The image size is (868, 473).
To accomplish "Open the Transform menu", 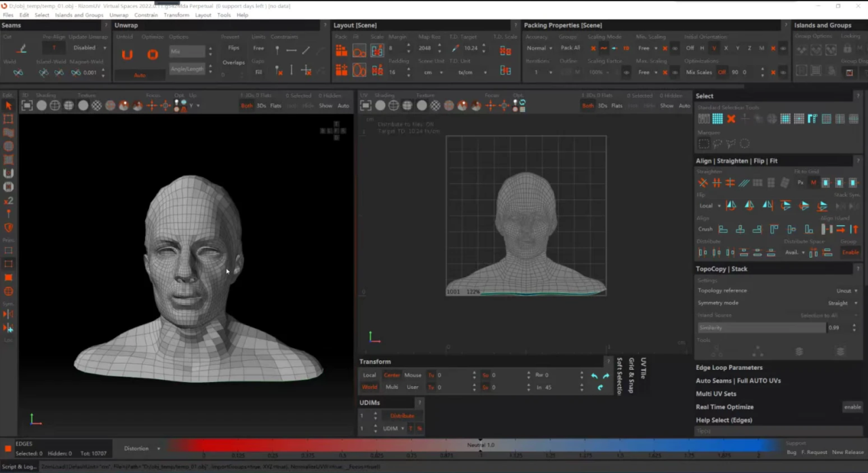I will (x=176, y=15).
